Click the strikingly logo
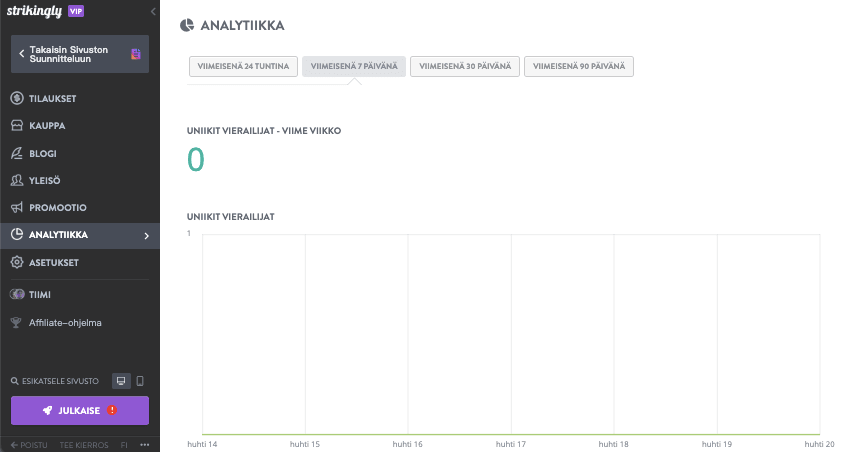The height and width of the screenshot is (452, 861). (34, 11)
